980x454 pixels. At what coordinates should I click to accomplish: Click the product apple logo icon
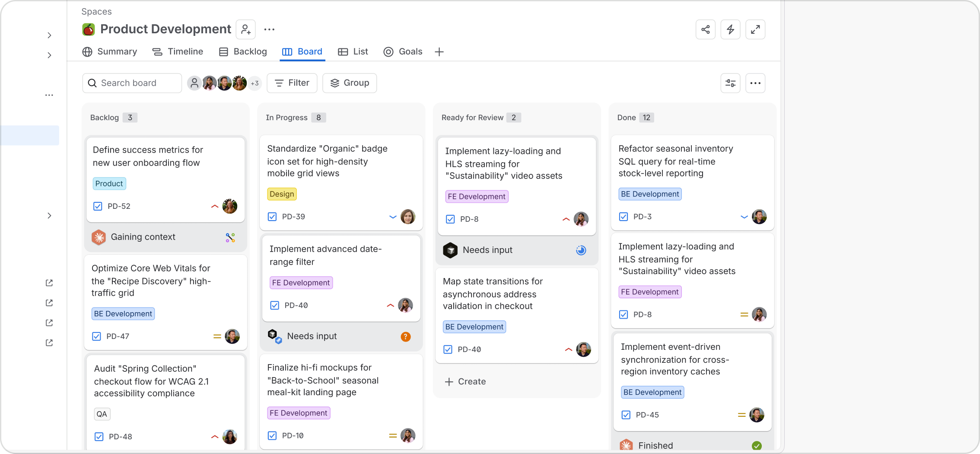click(x=89, y=29)
